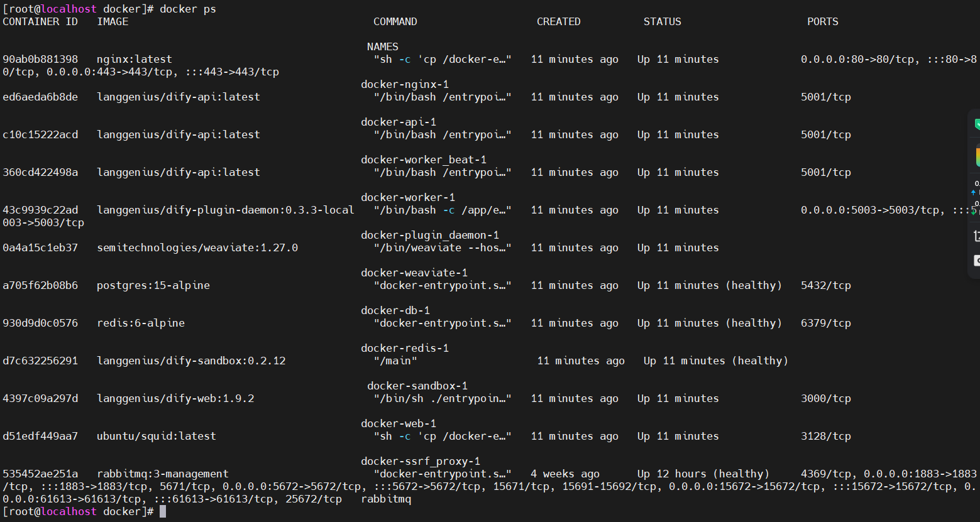Click the postgres:15-alpine image name
This screenshot has height=522, width=980.
coord(153,285)
